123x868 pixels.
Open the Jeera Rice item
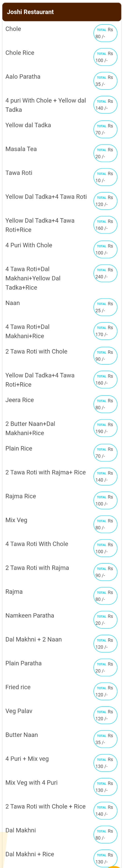pos(20,400)
